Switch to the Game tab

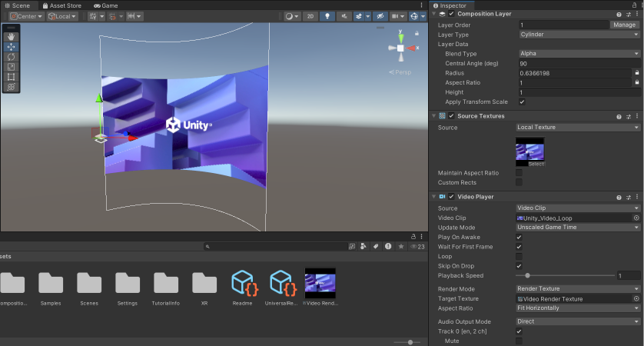click(x=106, y=5)
